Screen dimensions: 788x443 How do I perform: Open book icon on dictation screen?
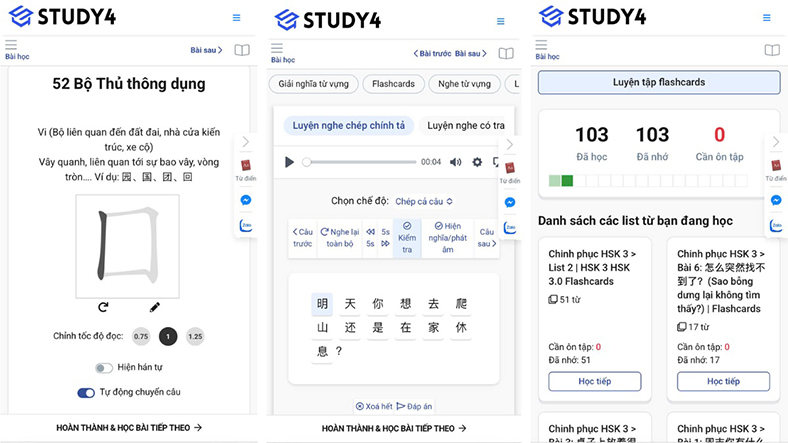tap(506, 53)
